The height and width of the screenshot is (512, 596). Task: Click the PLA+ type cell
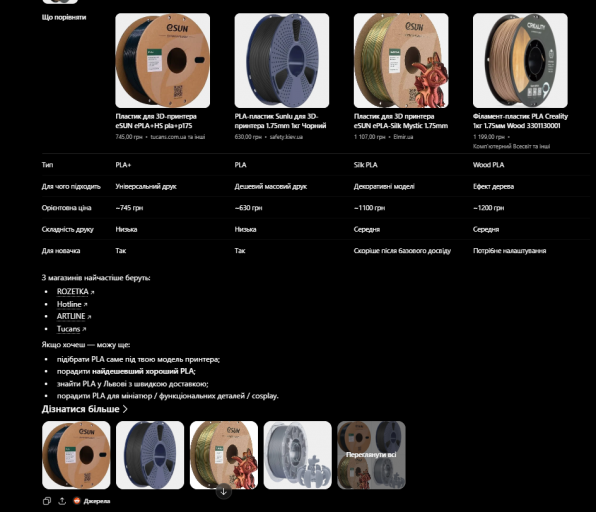123,165
